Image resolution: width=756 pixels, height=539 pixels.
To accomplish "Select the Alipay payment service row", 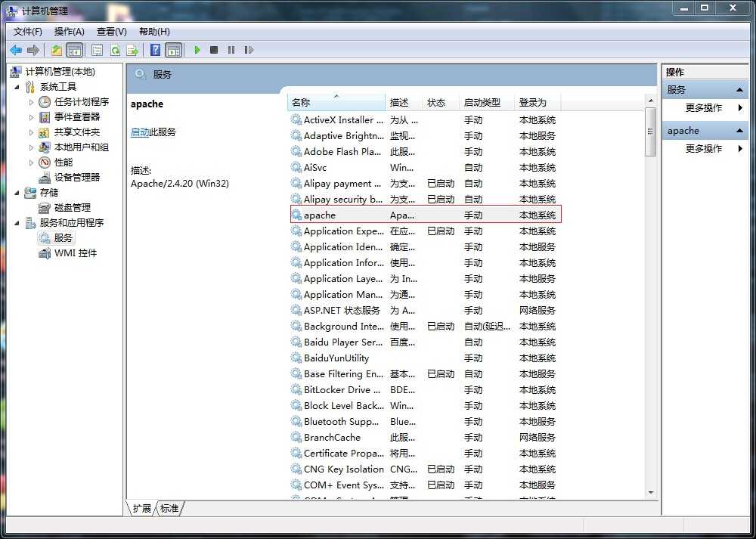I will (426, 183).
